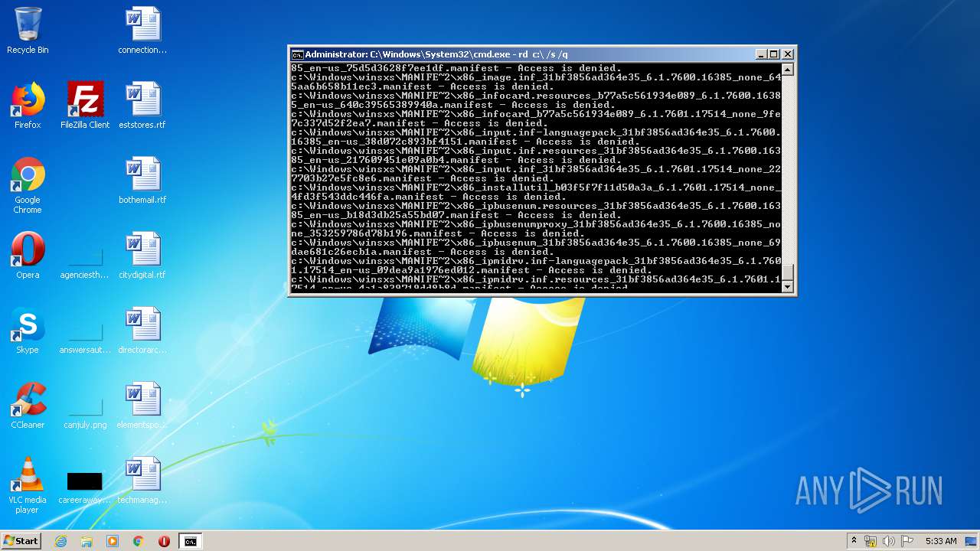Launch FileZilla Client desktop shortcut

85,106
